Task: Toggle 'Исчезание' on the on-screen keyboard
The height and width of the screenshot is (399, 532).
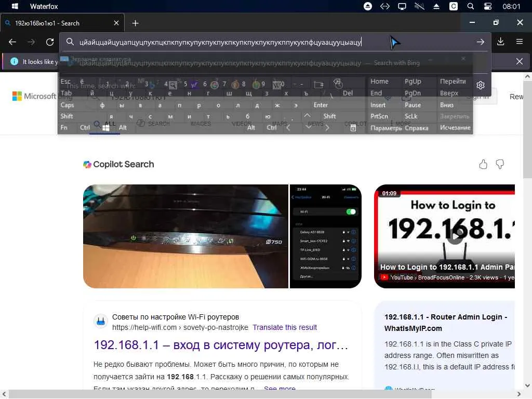Action: click(x=455, y=128)
